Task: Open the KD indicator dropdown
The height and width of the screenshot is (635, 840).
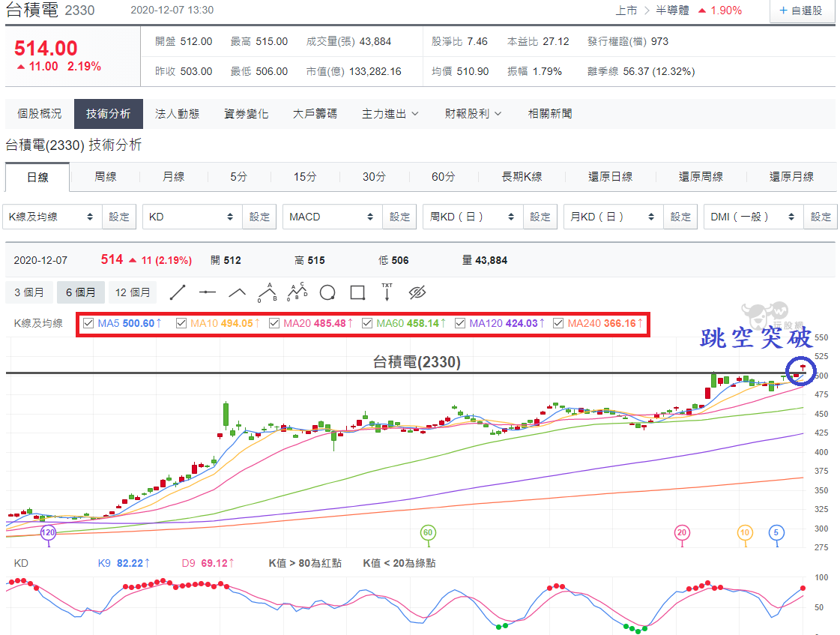Action: click(x=193, y=217)
